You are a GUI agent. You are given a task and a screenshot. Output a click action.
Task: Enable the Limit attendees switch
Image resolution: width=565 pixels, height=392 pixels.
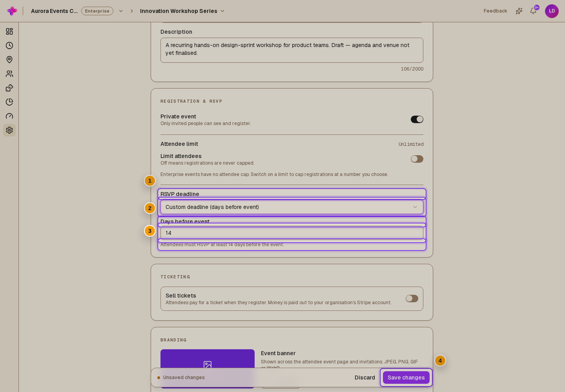point(417,159)
